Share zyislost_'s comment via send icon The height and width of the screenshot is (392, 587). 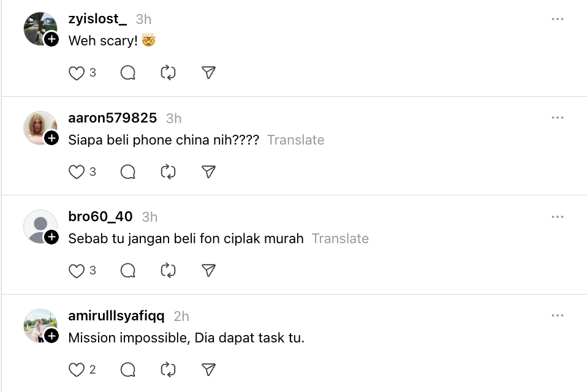pos(209,73)
